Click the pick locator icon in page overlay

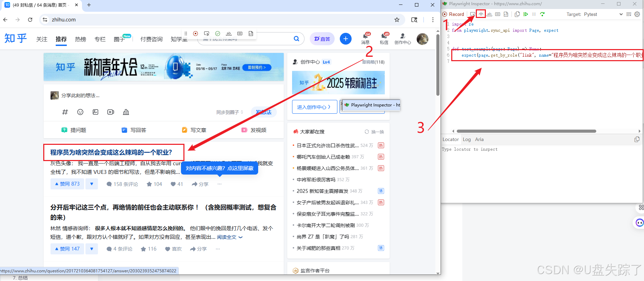(x=207, y=34)
